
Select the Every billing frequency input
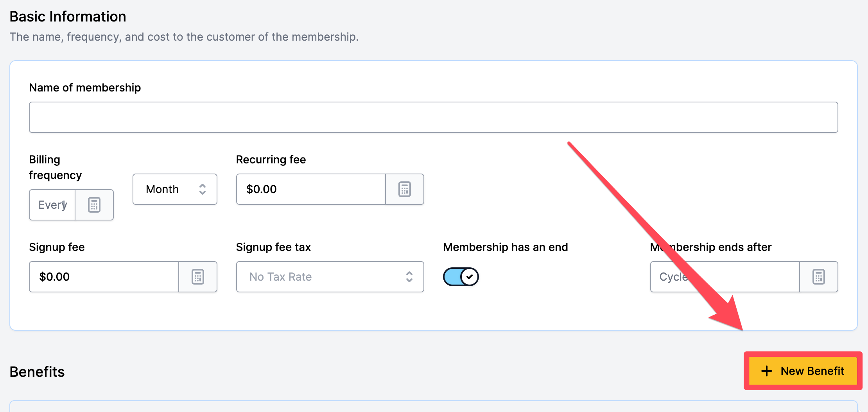point(52,205)
